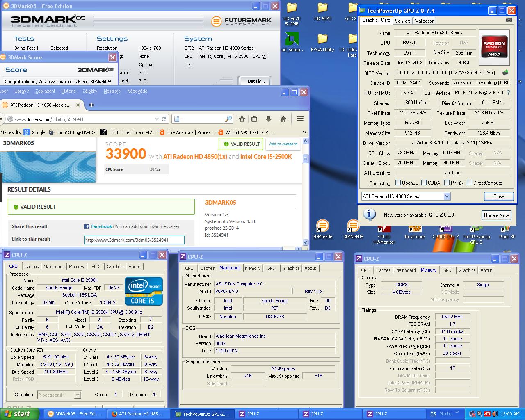Viewport: 525px width, 420px height.
Task: Click the Windows Start button
Action: click(19, 414)
